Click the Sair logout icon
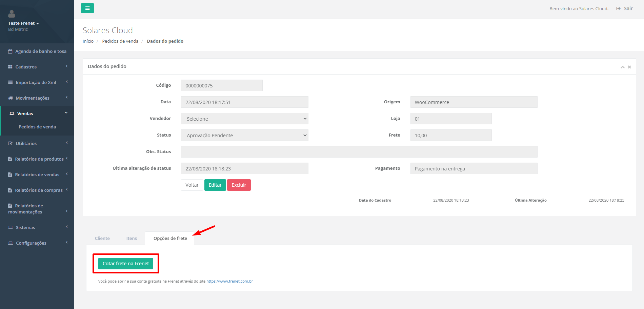 (x=618, y=9)
